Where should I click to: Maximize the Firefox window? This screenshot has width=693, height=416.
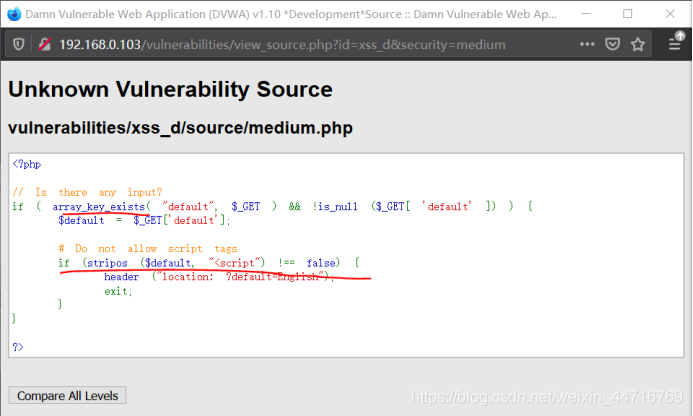pos(628,14)
